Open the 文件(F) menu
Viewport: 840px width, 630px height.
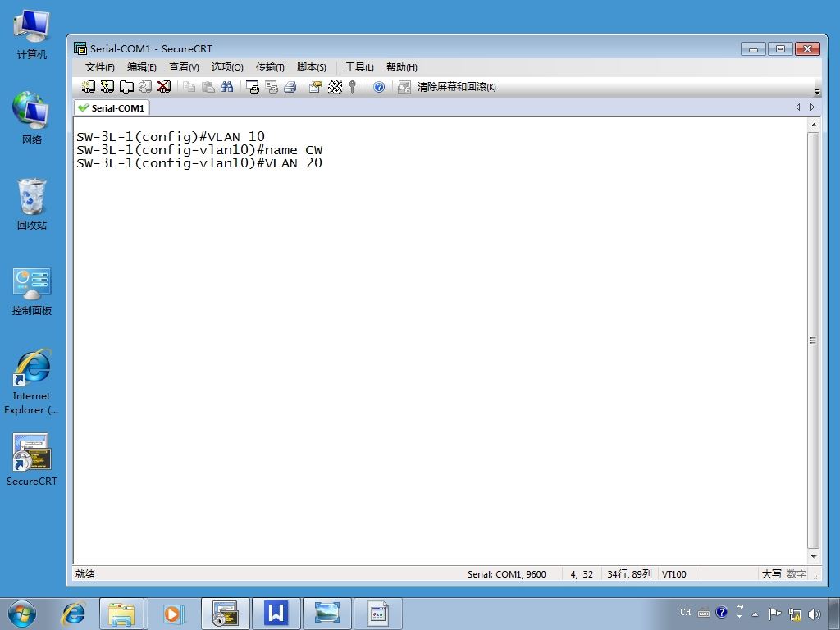tap(99, 67)
